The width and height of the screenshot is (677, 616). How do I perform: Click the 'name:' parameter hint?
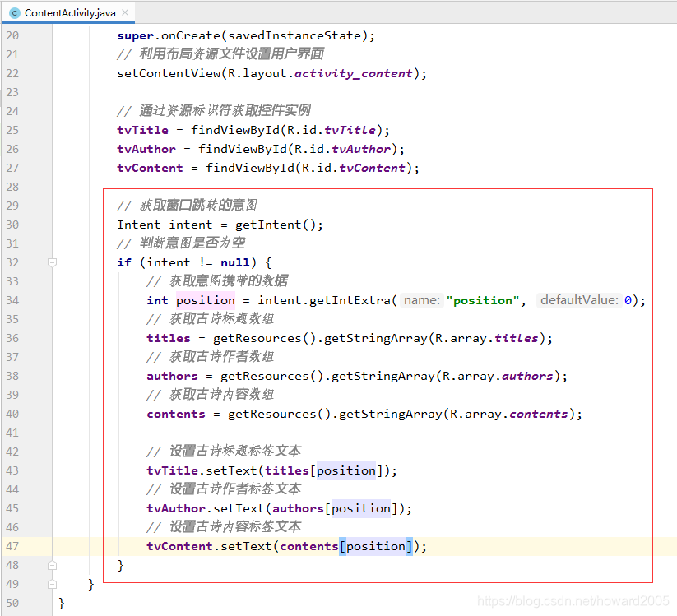(x=422, y=300)
